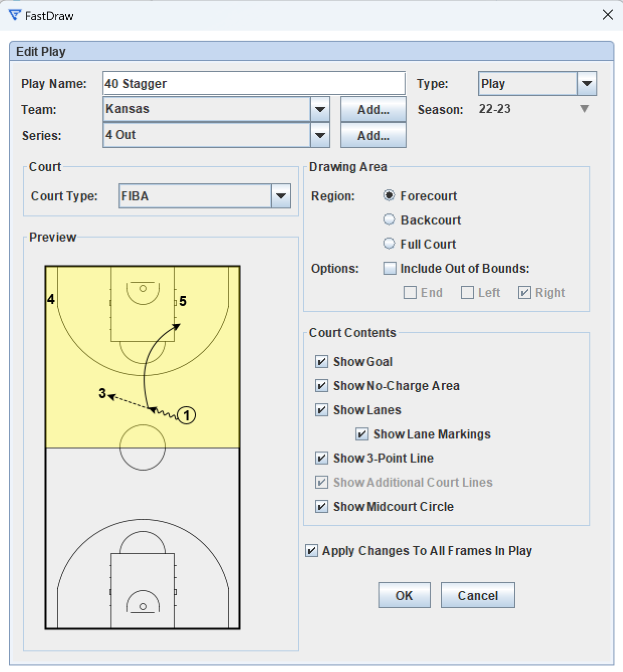Toggle Apply Changes To All Frames In Play
623x672 pixels.
pyautogui.click(x=312, y=550)
